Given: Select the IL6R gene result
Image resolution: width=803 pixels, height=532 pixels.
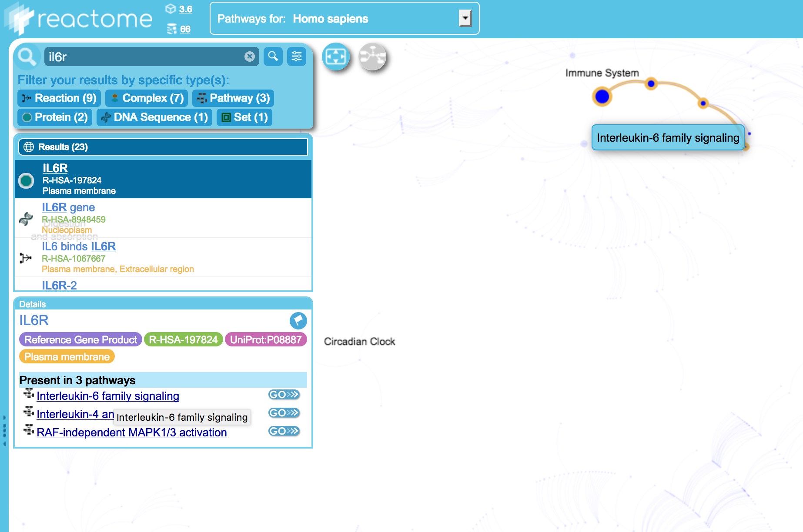Looking at the screenshot, I should coord(68,208).
